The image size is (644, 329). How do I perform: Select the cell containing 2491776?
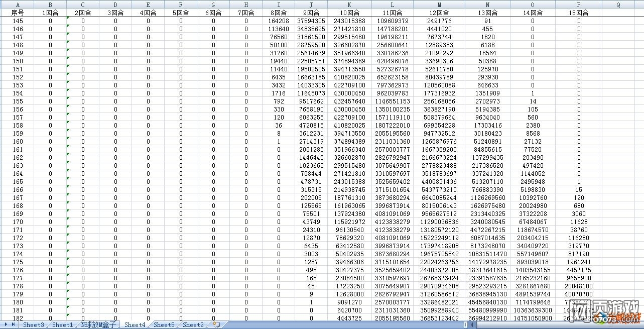[439, 21]
